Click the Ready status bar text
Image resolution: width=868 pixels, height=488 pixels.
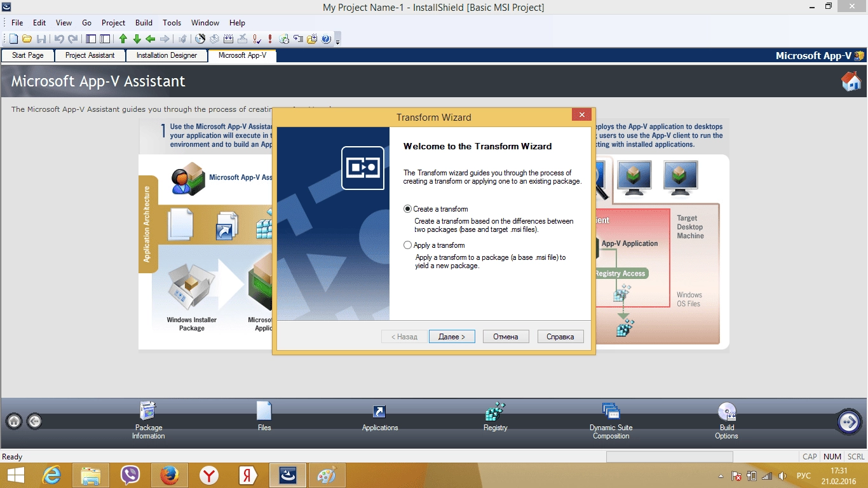[x=12, y=457]
